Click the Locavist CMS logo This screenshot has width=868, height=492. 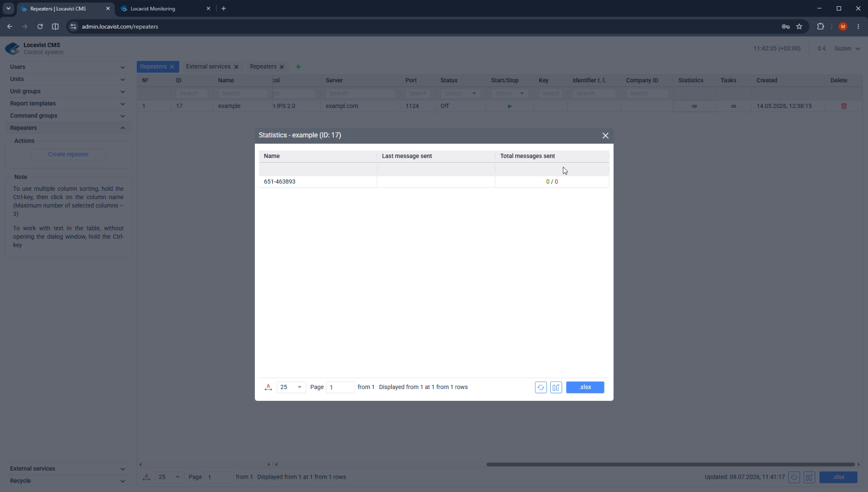pos(12,48)
